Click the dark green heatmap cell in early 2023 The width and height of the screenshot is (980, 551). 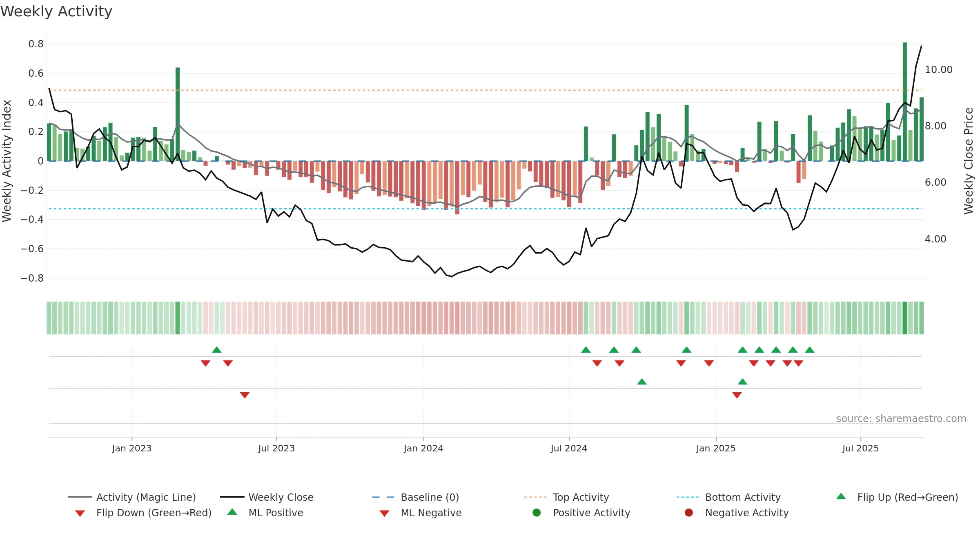178,318
